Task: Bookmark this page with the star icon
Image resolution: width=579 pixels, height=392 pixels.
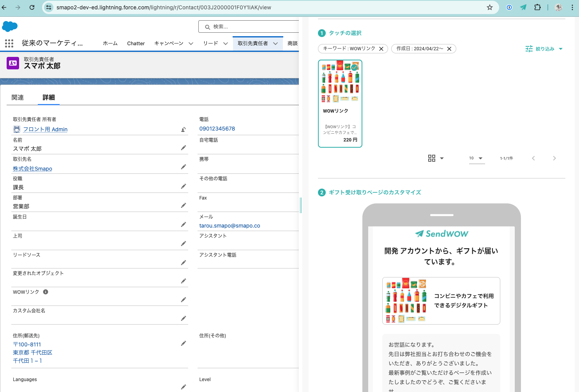Action: coord(490,7)
